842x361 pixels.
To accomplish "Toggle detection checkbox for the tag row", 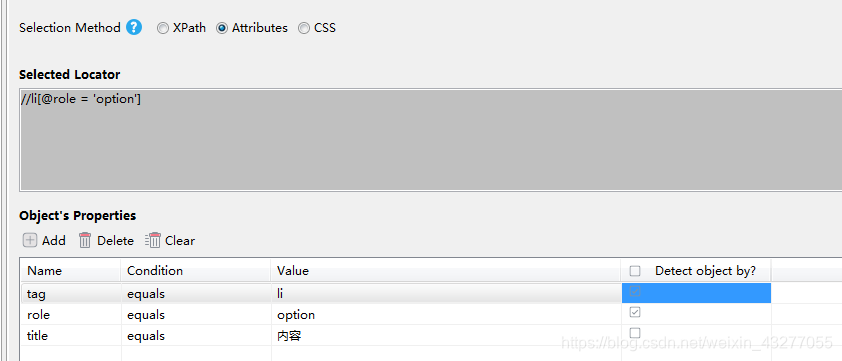I will pyautogui.click(x=635, y=292).
